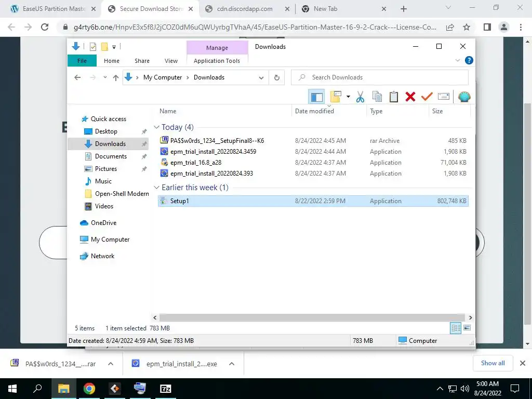Open menu arrow for PA$$w0rds rar download

(x=111, y=364)
